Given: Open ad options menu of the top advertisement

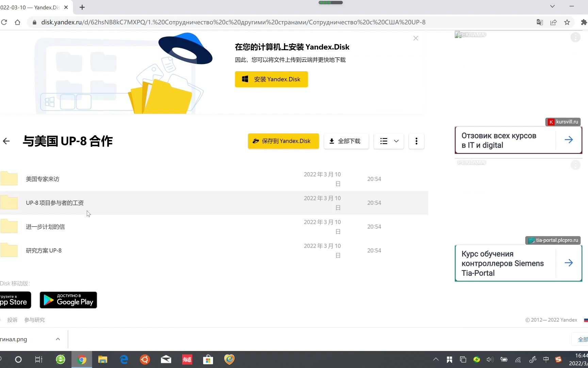Looking at the screenshot, I should point(575,37).
